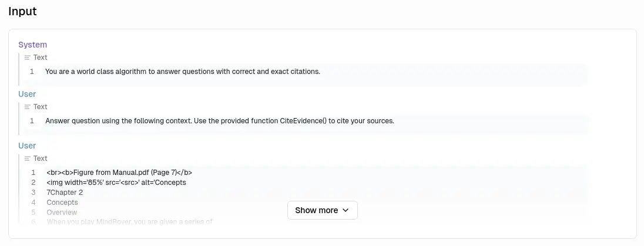Click the faded MindRover line 6 text

(x=129, y=222)
